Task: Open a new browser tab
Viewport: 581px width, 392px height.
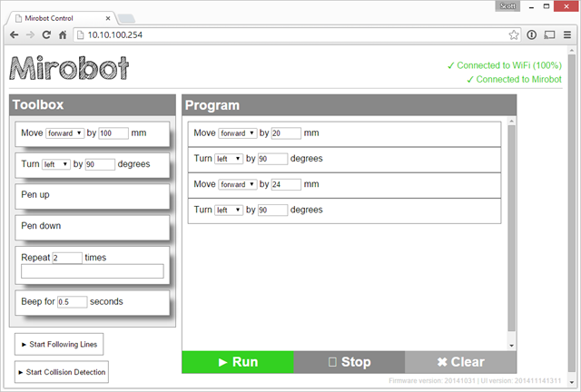Action: (x=126, y=18)
